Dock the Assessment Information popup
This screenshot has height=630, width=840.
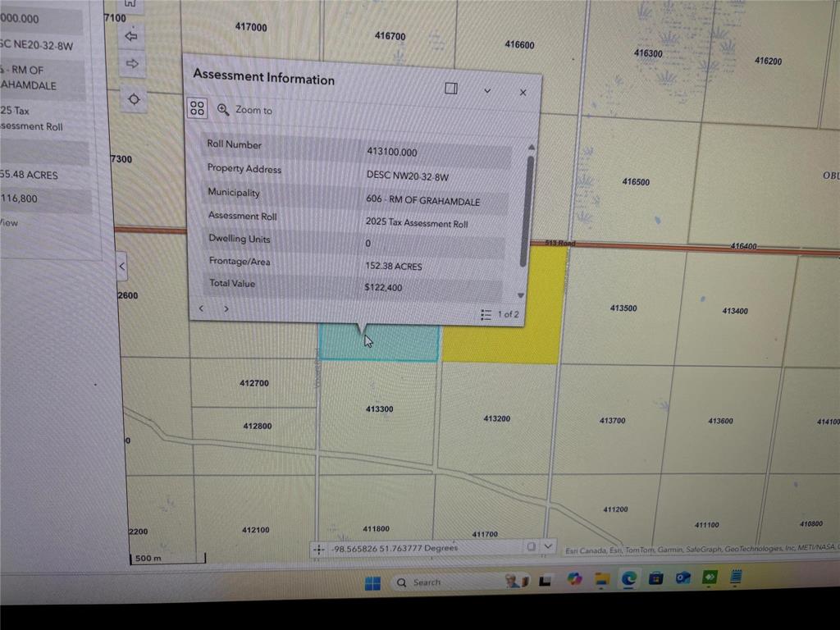point(450,89)
